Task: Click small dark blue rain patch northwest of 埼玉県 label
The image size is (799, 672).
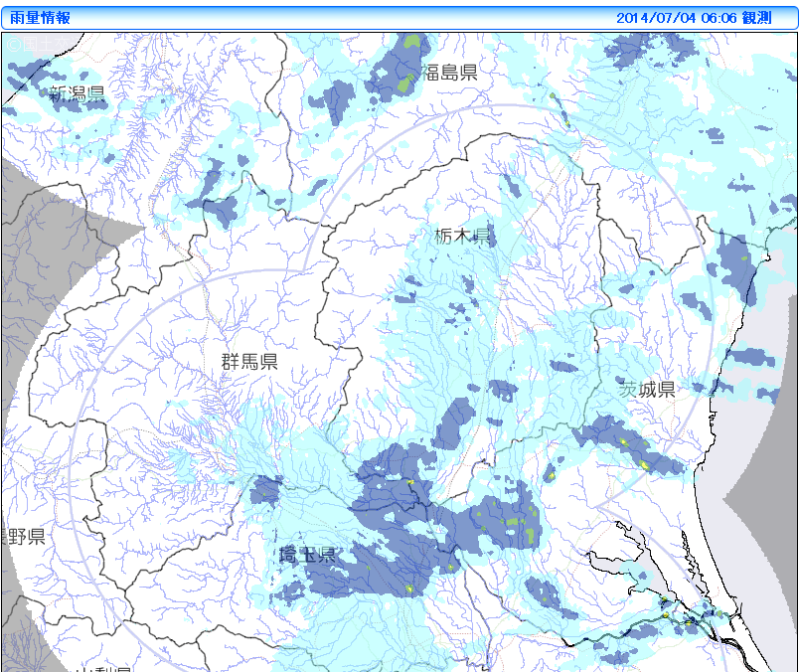Action: pos(266,490)
